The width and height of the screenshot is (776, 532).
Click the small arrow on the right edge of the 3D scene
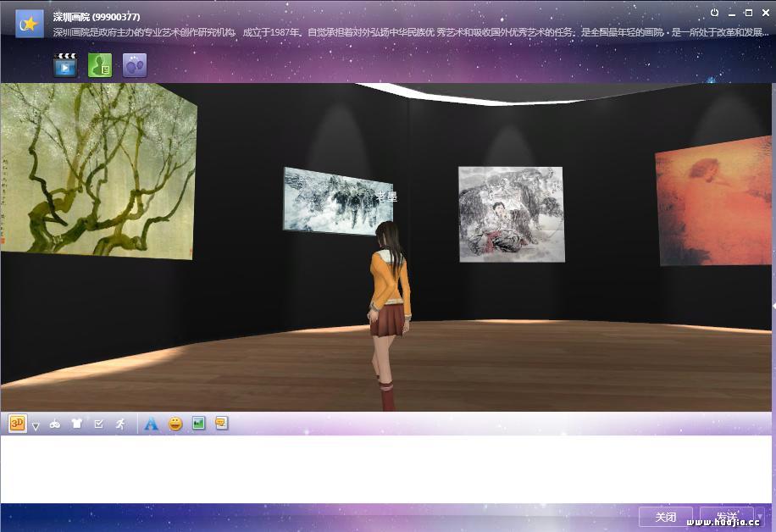tap(773, 307)
